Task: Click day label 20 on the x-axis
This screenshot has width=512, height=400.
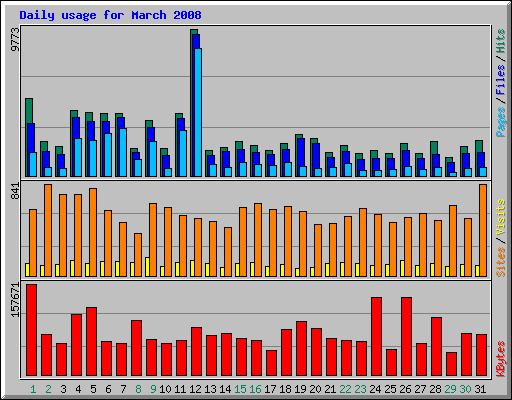Action: (x=315, y=389)
